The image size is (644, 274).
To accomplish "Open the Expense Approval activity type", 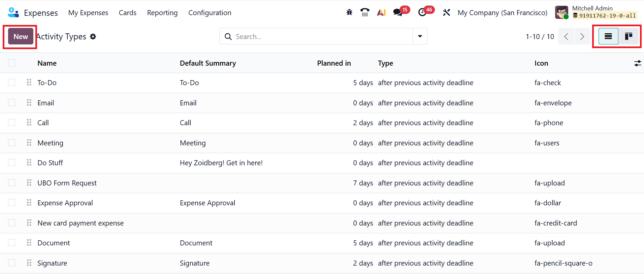I will point(65,203).
